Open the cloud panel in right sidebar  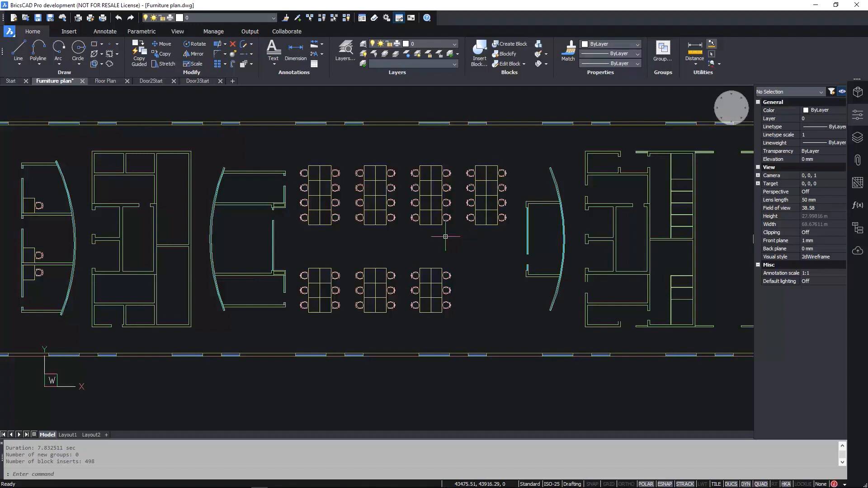pyautogui.click(x=858, y=250)
